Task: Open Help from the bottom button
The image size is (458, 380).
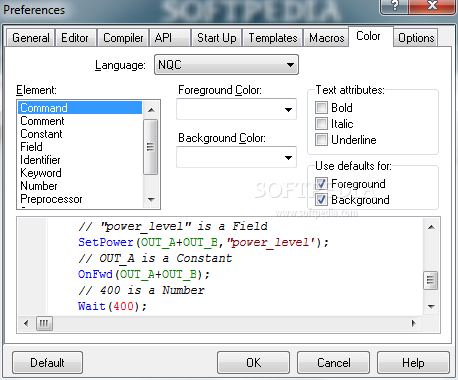Action: (413, 363)
